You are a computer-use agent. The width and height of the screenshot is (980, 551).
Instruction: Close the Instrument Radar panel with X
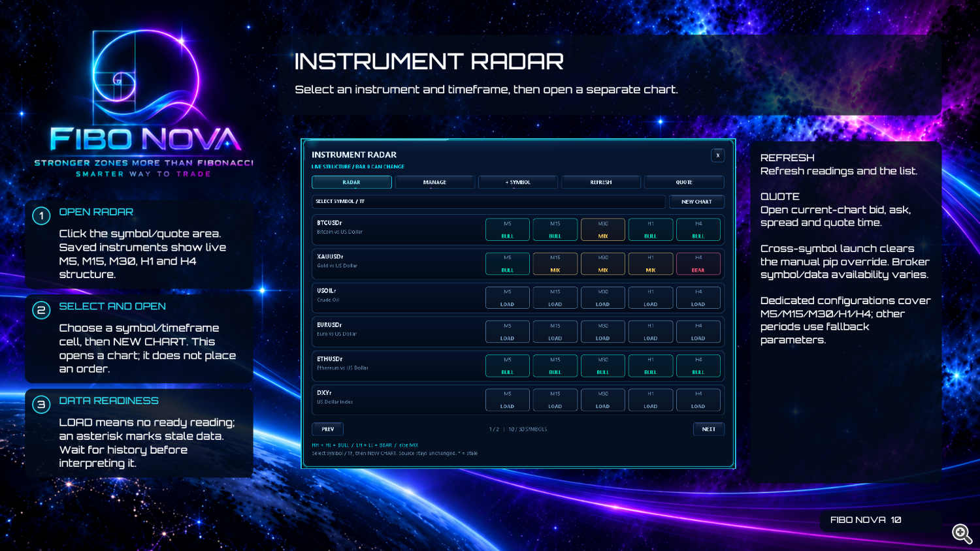(x=717, y=155)
